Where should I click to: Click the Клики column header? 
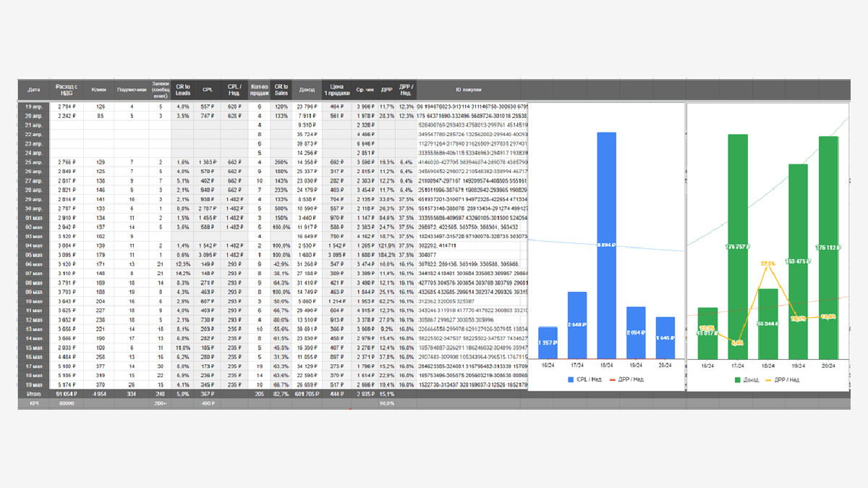100,91
